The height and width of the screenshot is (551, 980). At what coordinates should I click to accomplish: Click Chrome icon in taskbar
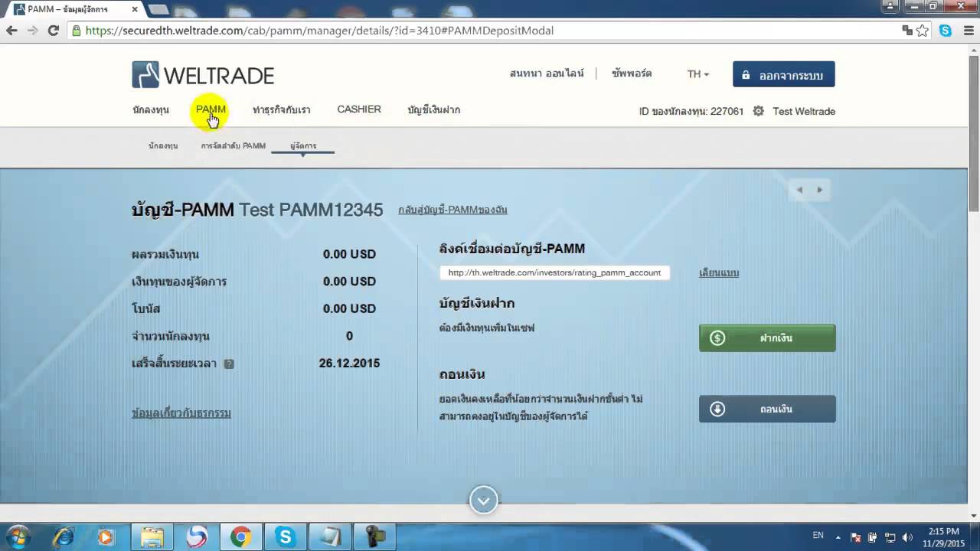pyautogui.click(x=241, y=537)
